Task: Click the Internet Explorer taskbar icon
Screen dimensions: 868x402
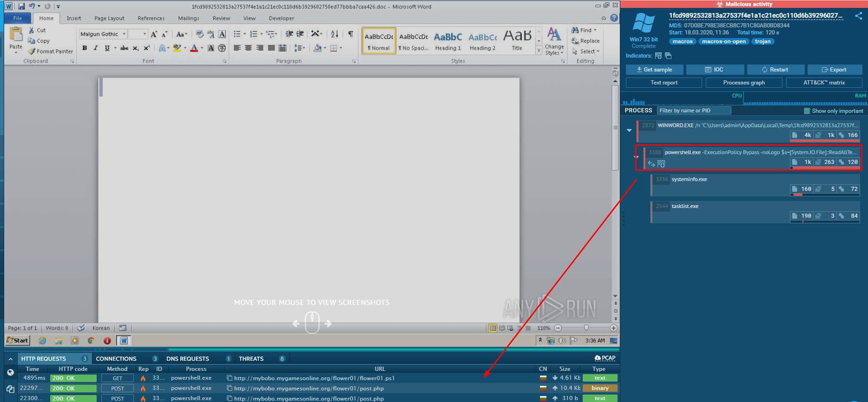Action: tap(42, 340)
